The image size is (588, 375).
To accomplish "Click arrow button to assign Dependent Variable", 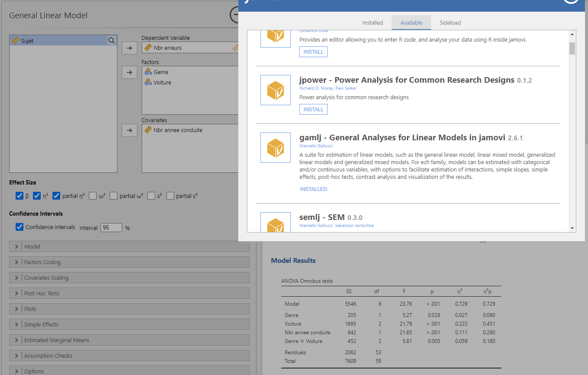I will 129,48.
